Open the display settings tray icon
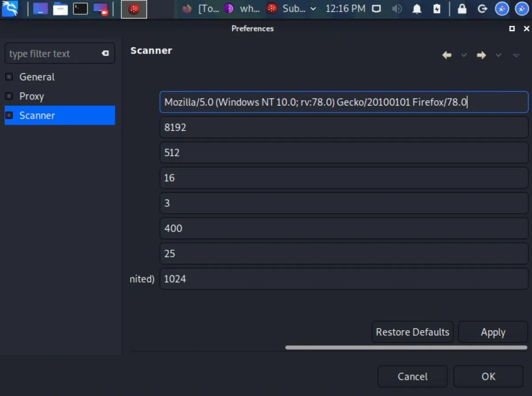Screen dimensions: 532x396 [x=376, y=9]
